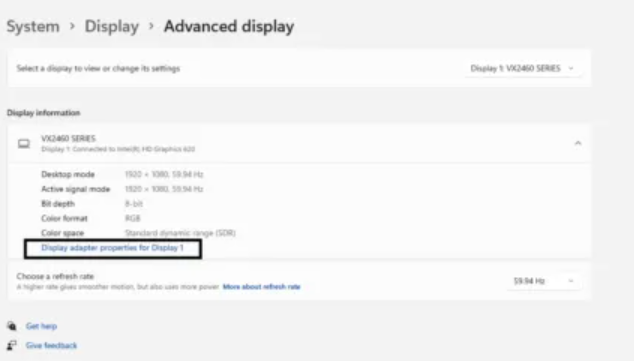Click the monitor icon beside VX2460 SERIES

point(24,144)
